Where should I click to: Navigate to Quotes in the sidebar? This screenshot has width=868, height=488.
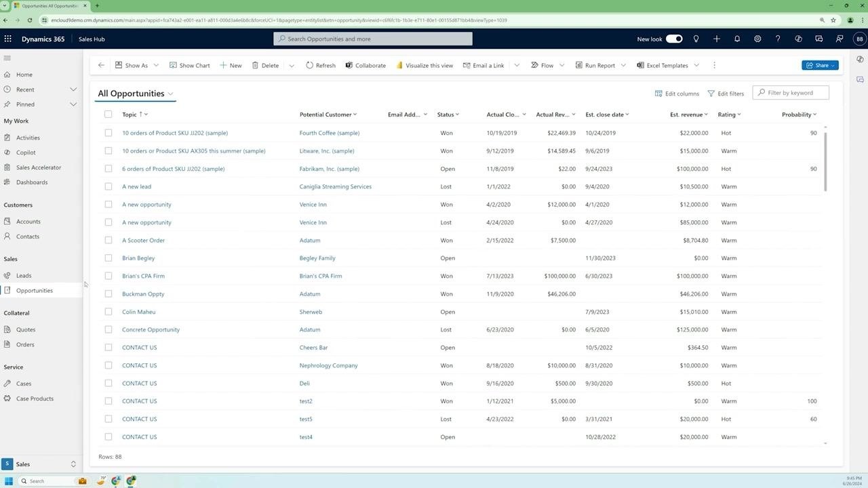(26, 329)
